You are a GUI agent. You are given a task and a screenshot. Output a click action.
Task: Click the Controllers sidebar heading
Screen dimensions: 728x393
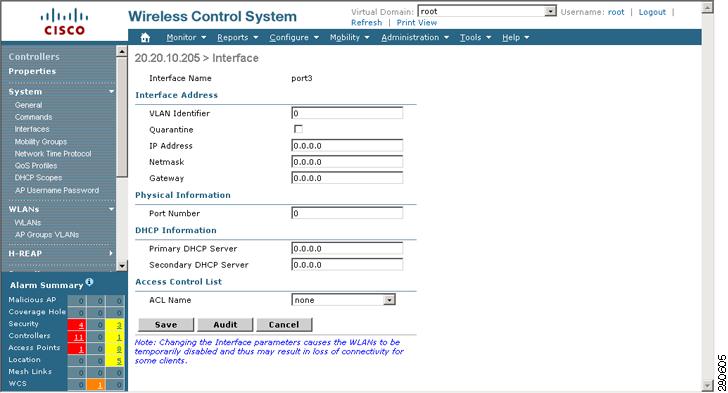click(34, 57)
